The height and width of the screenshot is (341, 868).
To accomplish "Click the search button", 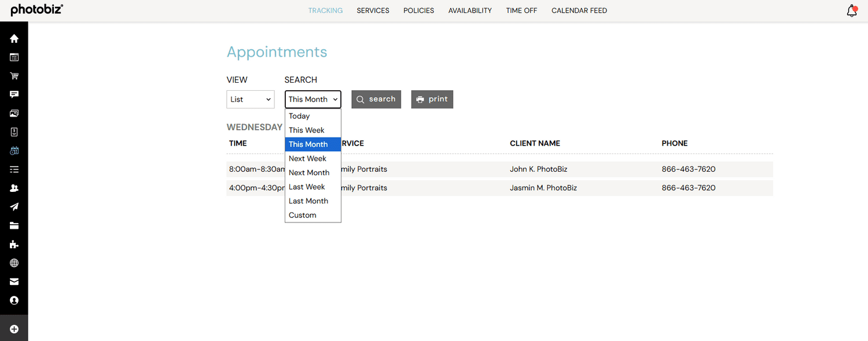I will [x=376, y=99].
